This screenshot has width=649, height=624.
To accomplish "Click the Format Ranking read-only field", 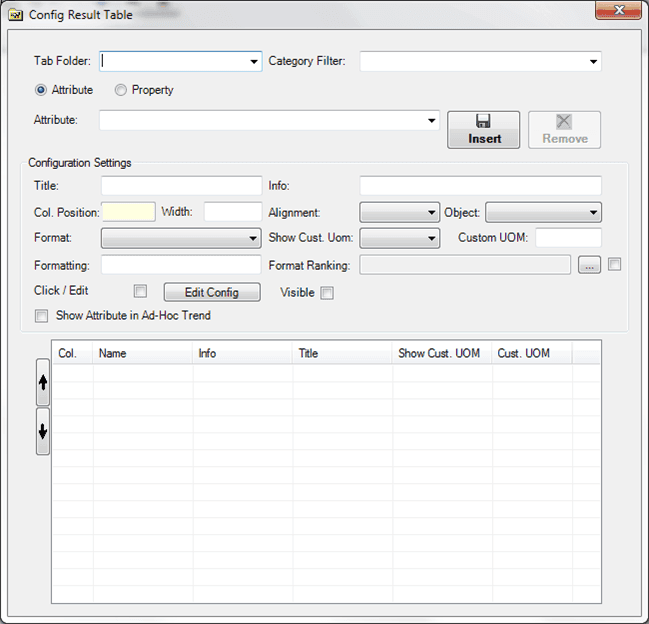I will coord(465,265).
